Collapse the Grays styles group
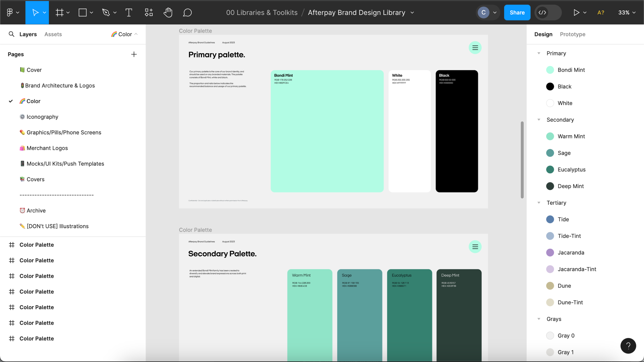 coord(538,319)
